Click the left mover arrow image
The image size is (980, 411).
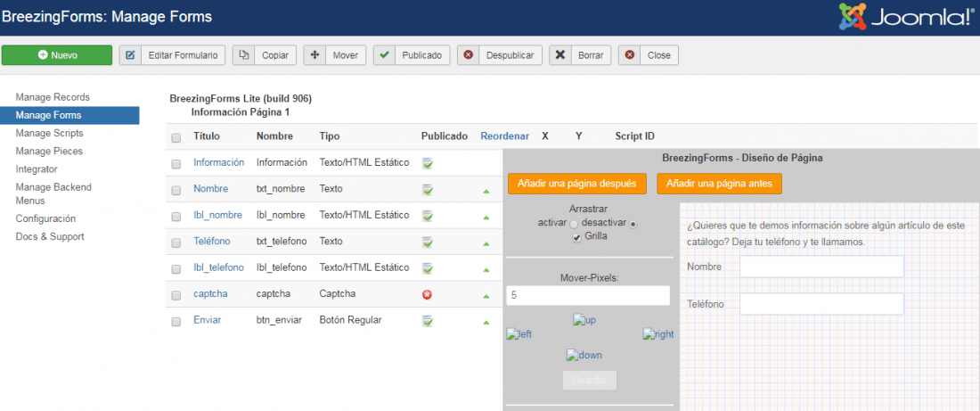519,334
